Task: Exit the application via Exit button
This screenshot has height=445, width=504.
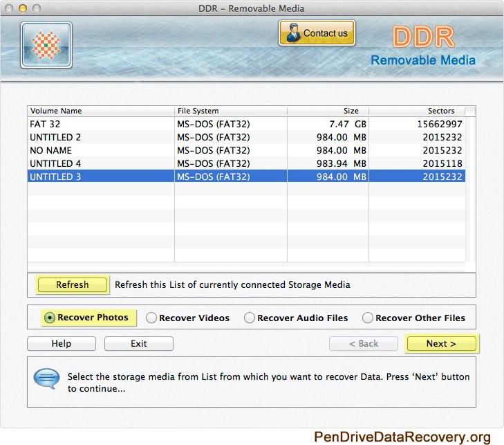Action: tap(139, 343)
